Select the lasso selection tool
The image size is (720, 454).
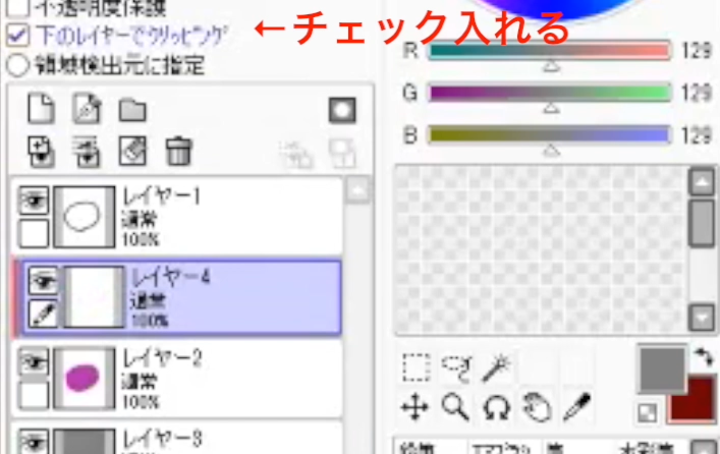pos(457,367)
